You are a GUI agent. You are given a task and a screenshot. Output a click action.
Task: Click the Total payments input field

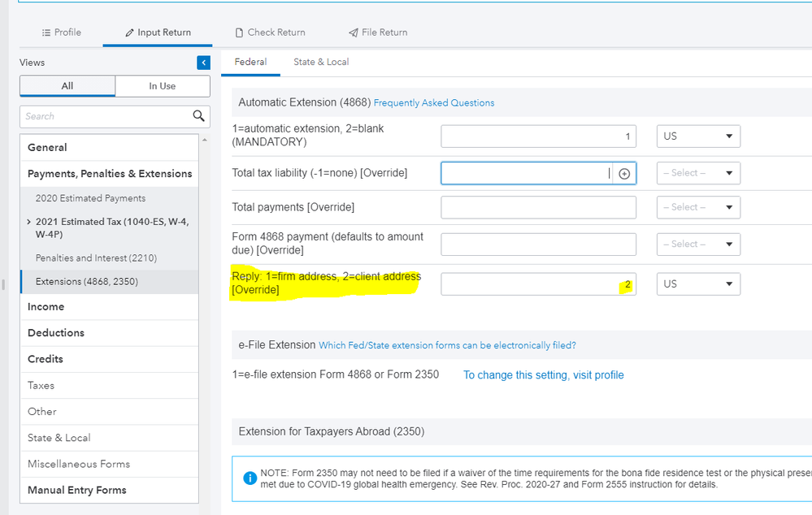(538, 207)
